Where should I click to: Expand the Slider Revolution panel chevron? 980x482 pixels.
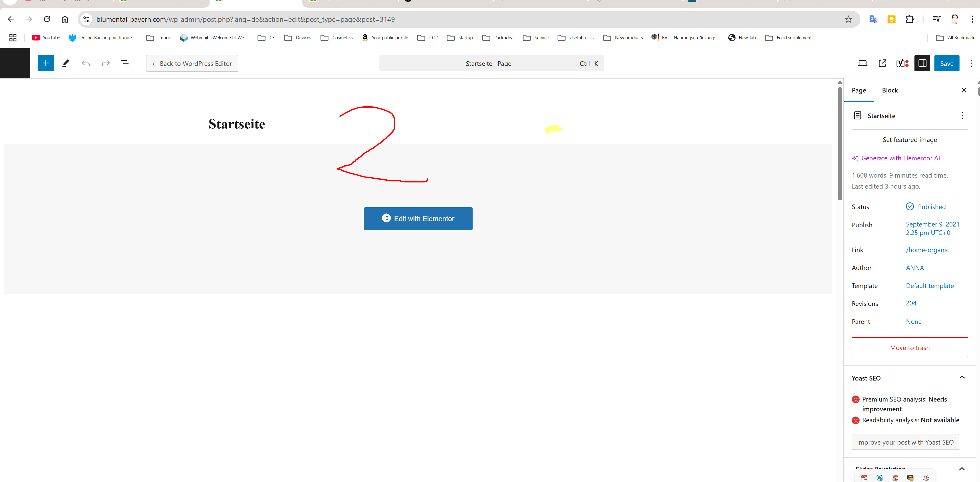pos(962,469)
